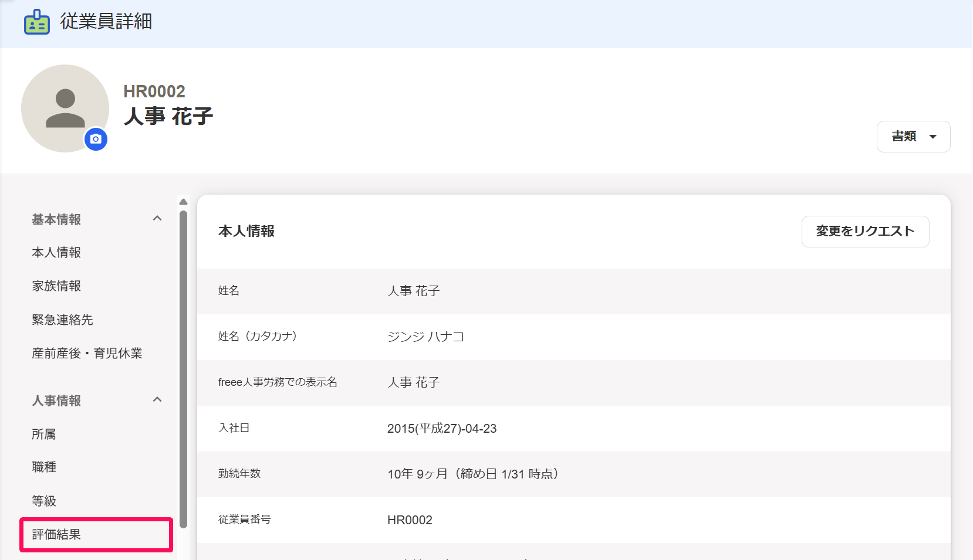Click the 本人情報 card heading

(246, 232)
